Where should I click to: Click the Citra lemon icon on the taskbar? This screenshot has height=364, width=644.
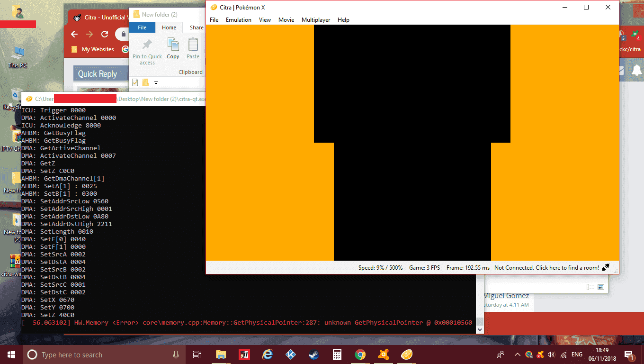(x=407, y=355)
